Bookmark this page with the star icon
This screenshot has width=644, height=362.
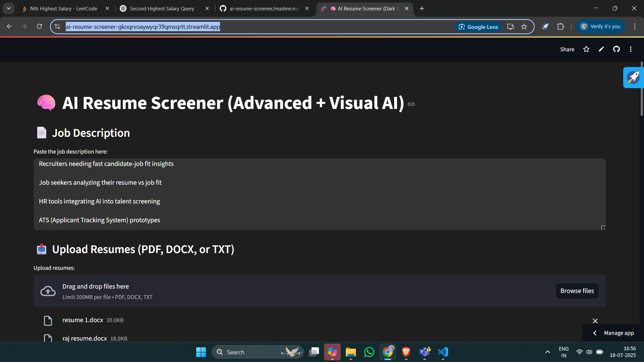pyautogui.click(x=524, y=27)
